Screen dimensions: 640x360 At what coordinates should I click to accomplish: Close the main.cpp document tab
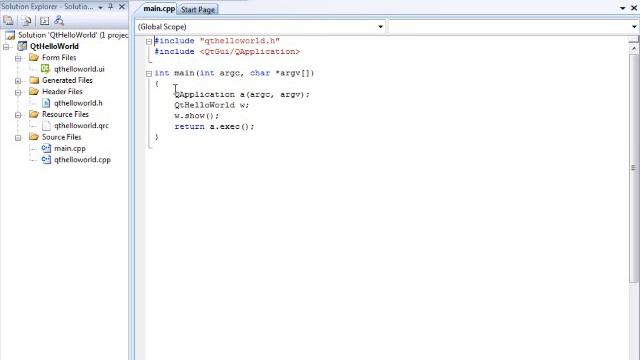pos(634,8)
